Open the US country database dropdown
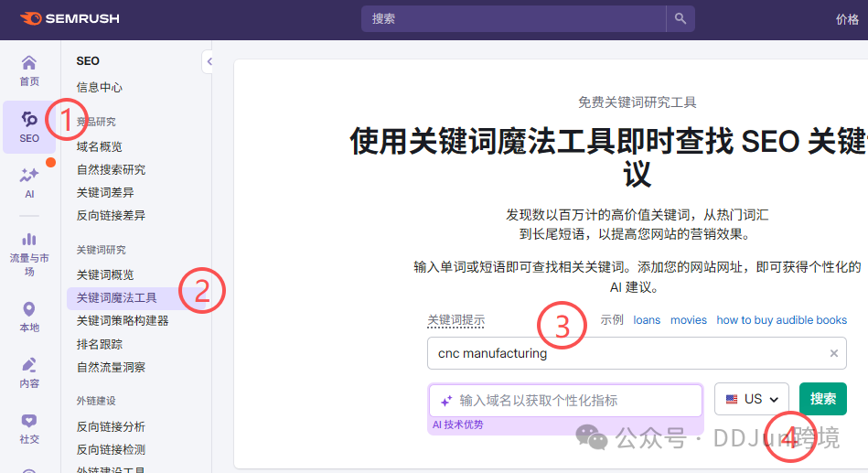 coord(752,399)
